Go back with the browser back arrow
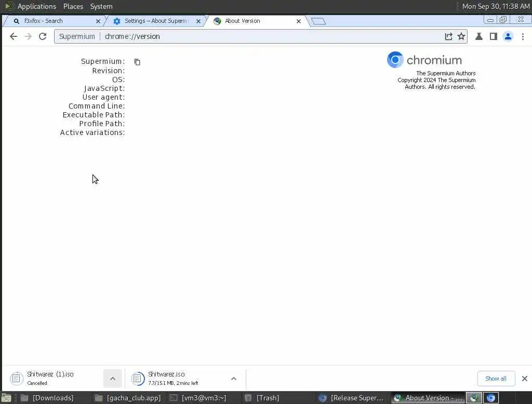 point(13,36)
